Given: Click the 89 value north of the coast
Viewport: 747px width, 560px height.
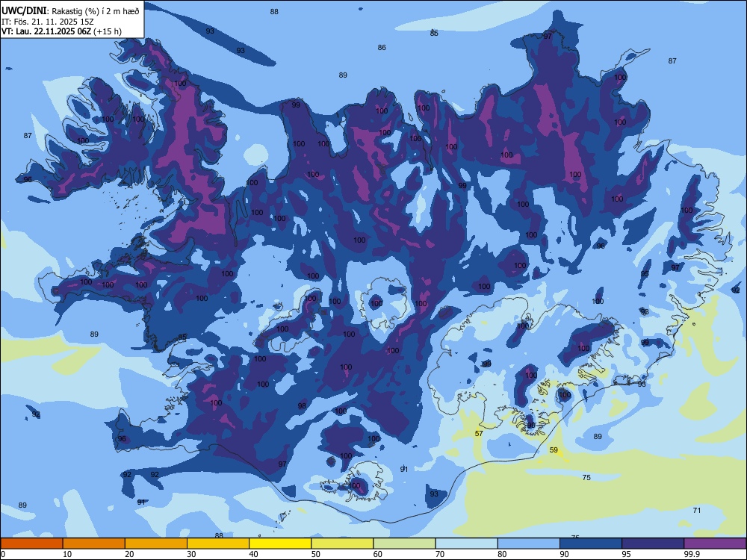Looking at the screenshot, I should coord(343,75).
